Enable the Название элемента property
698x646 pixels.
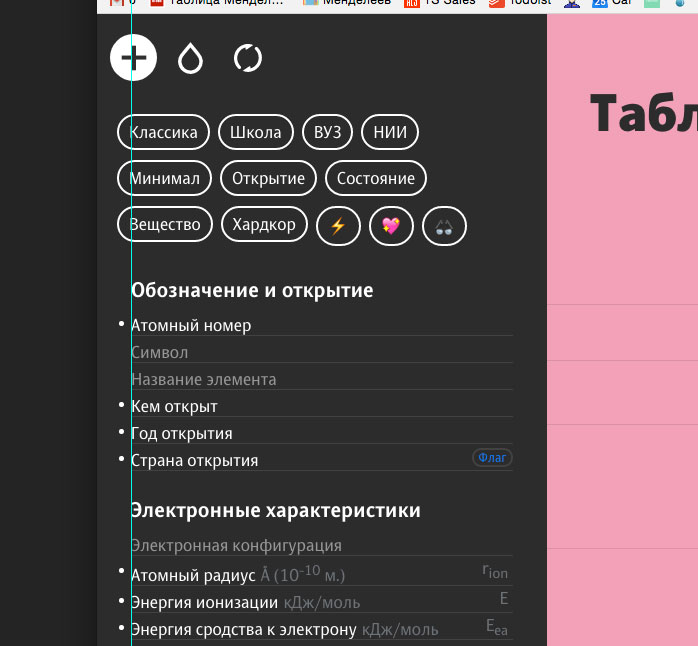point(204,379)
